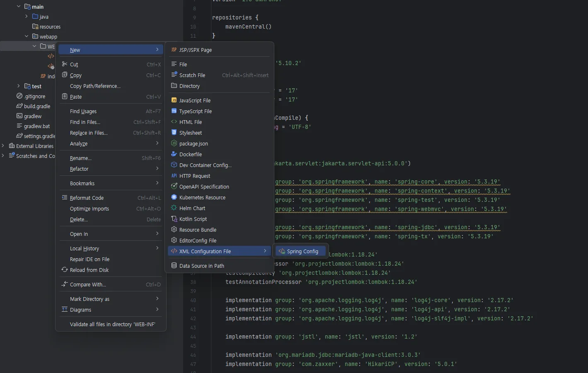The height and width of the screenshot is (373, 588).
Task: Select Replace in Files entry
Action: [x=111, y=133]
